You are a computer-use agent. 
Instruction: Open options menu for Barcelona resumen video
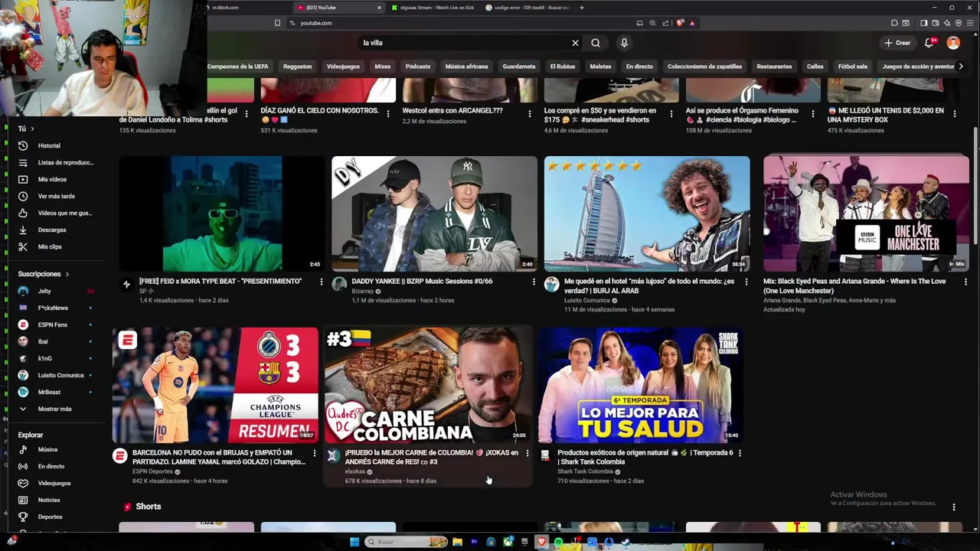click(314, 453)
